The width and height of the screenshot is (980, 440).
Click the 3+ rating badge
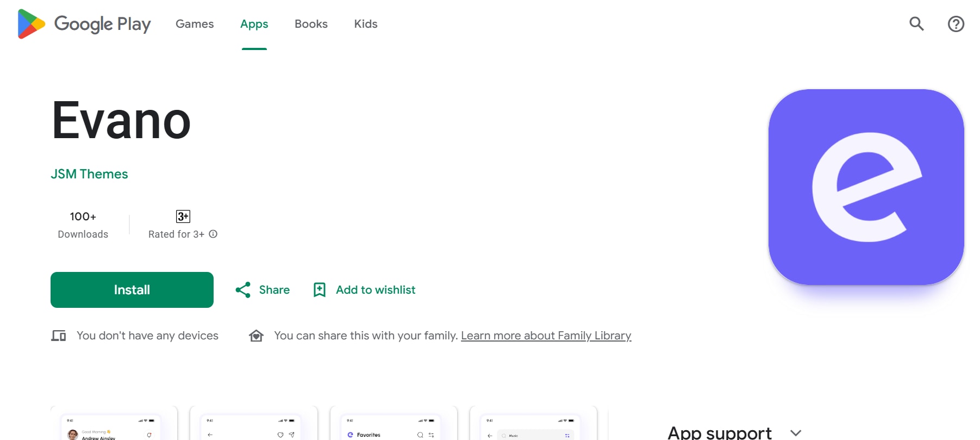183,216
